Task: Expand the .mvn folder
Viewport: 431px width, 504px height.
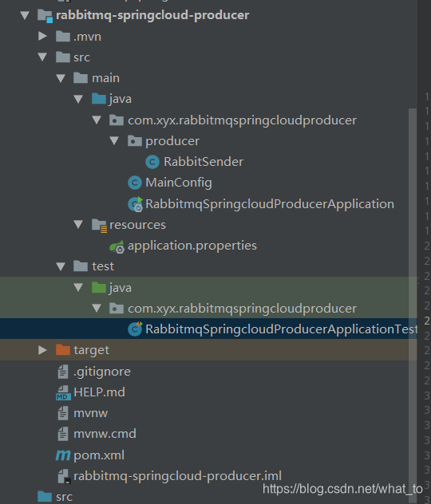Action: point(42,36)
